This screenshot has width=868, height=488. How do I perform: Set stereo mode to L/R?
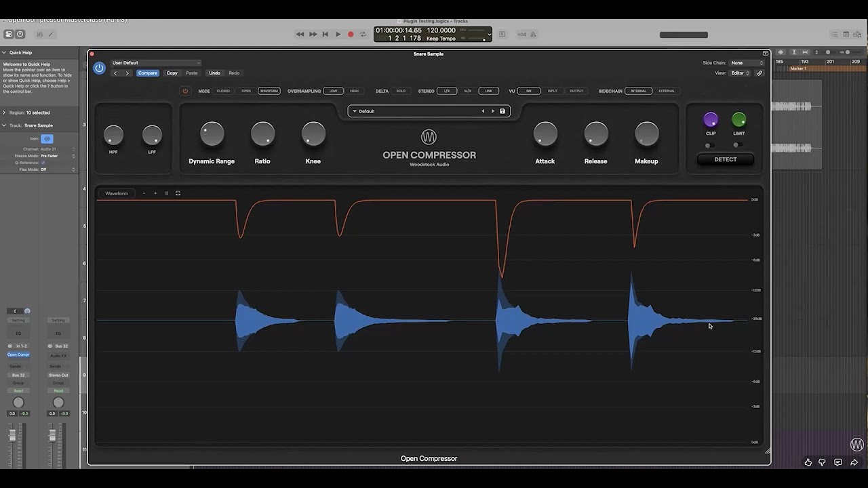[447, 91]
